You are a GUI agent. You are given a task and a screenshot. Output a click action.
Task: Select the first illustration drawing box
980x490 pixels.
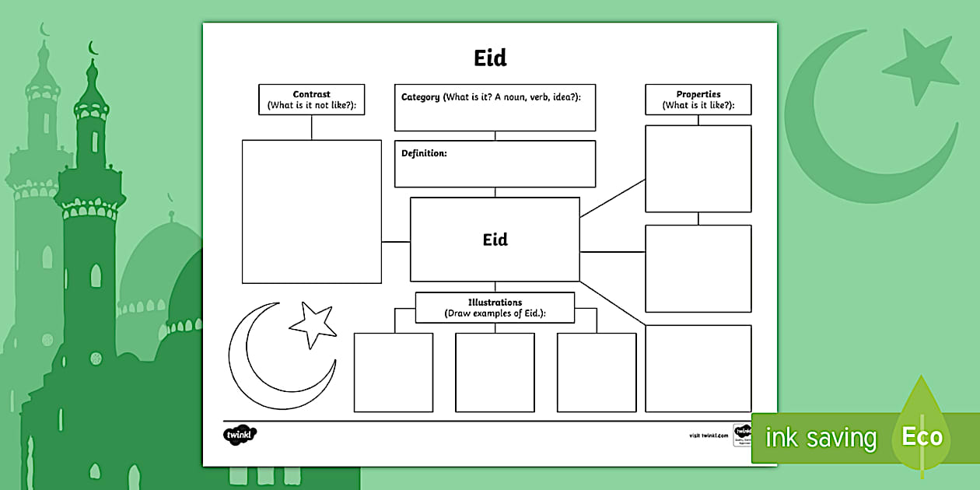(x=393, y=372)
